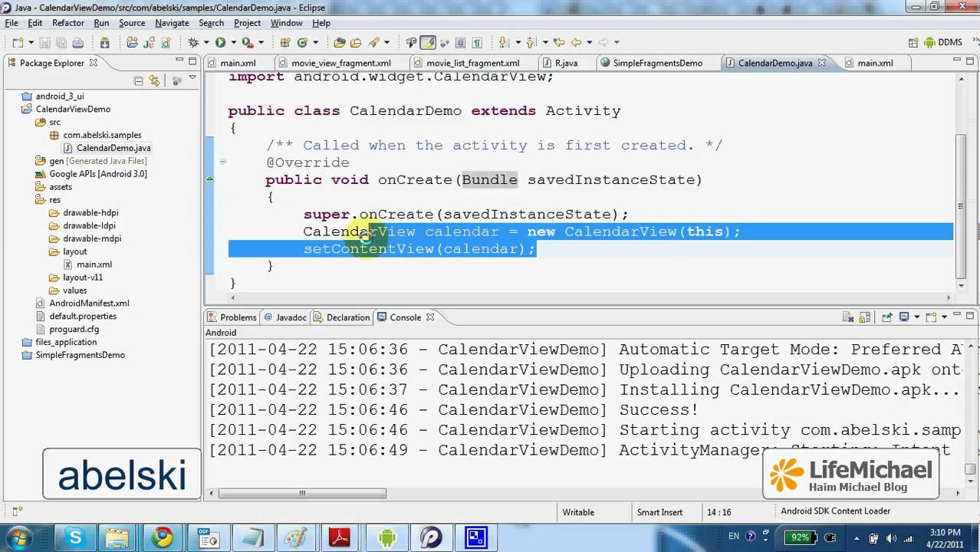Click the New file toolbar icon
Image resolution: width=980 pixels, height=552 pixels.
[18, 43]
